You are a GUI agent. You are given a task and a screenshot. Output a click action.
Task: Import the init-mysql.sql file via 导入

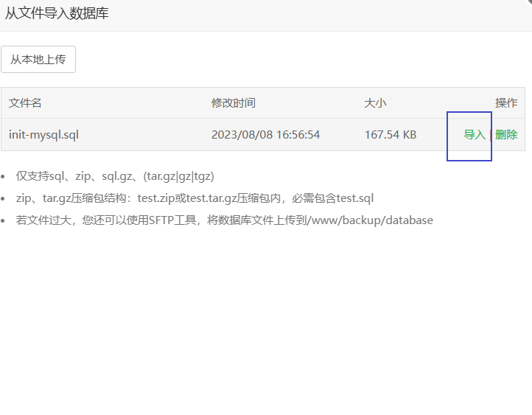click(474, 135)
